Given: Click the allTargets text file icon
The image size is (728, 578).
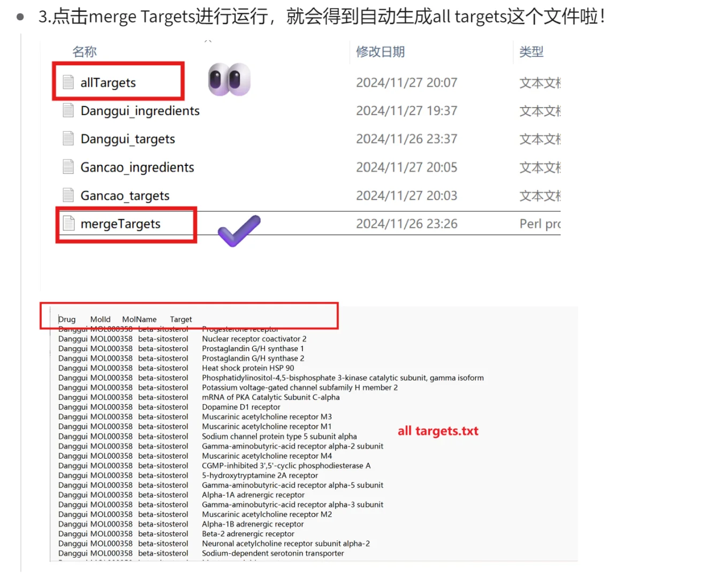Looking at the screenshot, I should point(68,82).
